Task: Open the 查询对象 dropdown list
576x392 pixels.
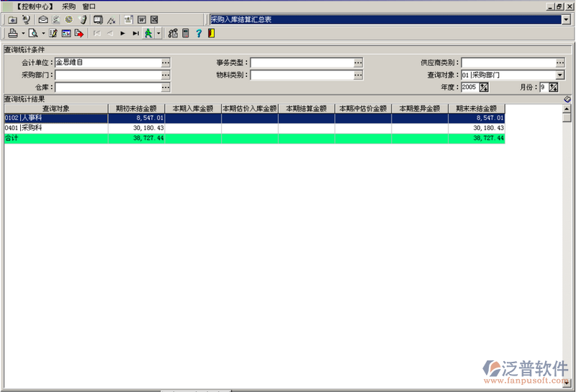Action: point(560,75)
